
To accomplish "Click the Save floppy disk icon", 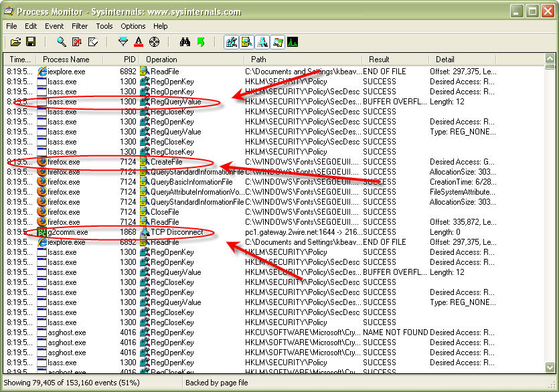I will click(31, 42).
